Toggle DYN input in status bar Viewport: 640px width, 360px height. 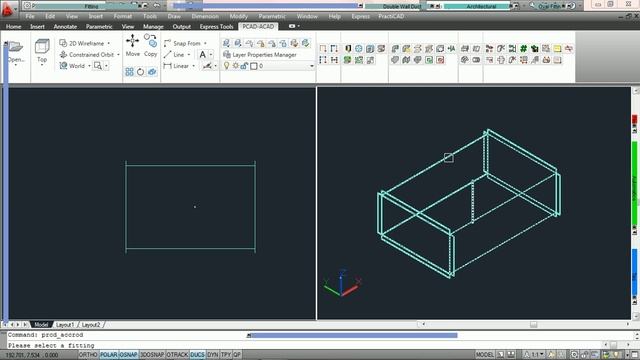pos(213,355)
